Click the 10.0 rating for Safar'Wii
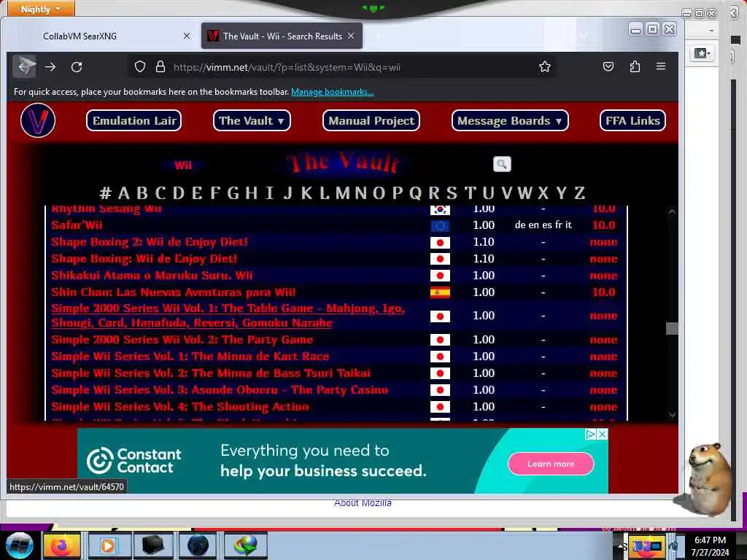 click(x=603, y=225)
